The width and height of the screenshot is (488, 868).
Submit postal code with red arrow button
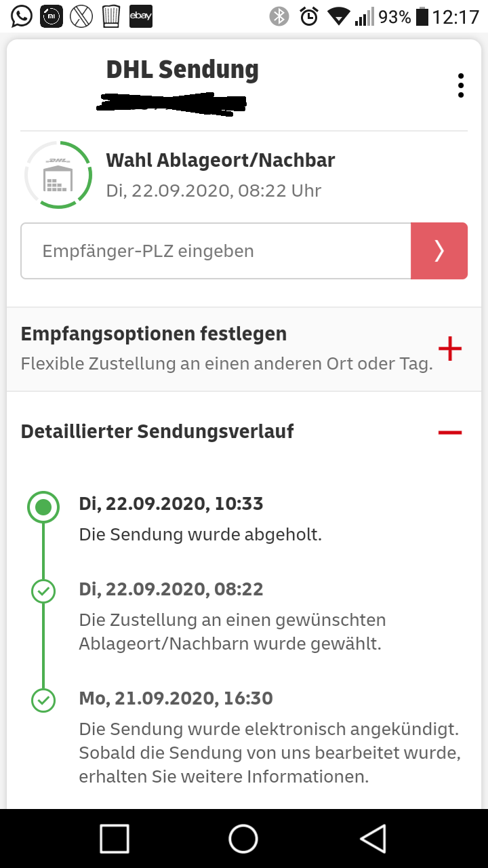439,251
